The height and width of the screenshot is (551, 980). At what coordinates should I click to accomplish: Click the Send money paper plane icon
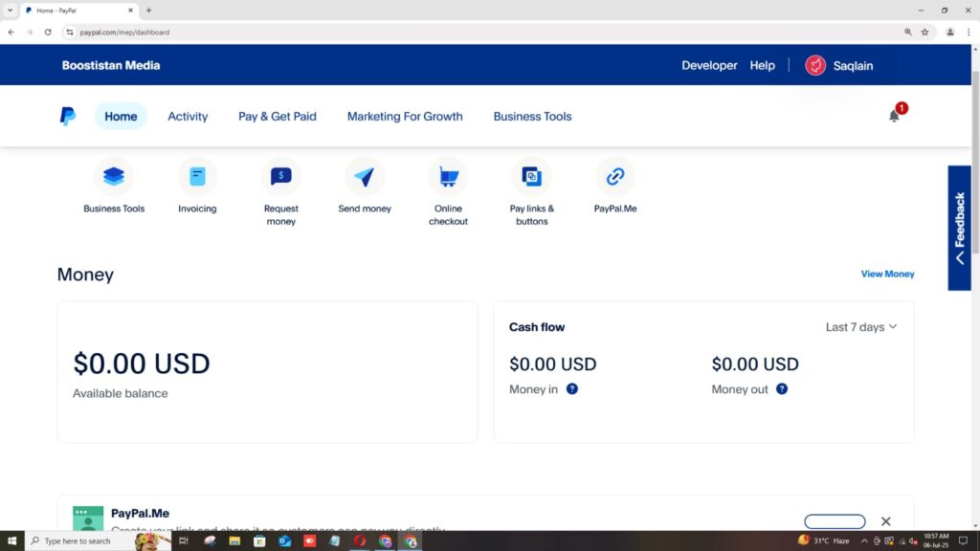pos(365,177)
